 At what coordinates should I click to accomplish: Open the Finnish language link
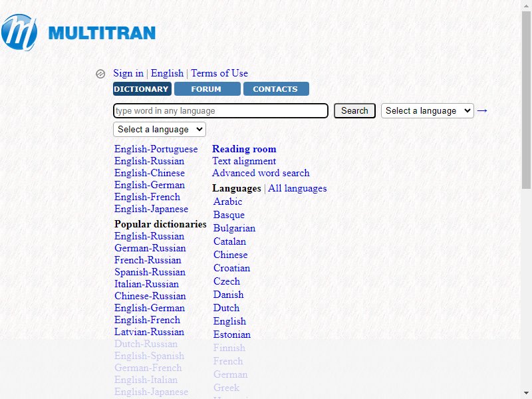point(229,348)
